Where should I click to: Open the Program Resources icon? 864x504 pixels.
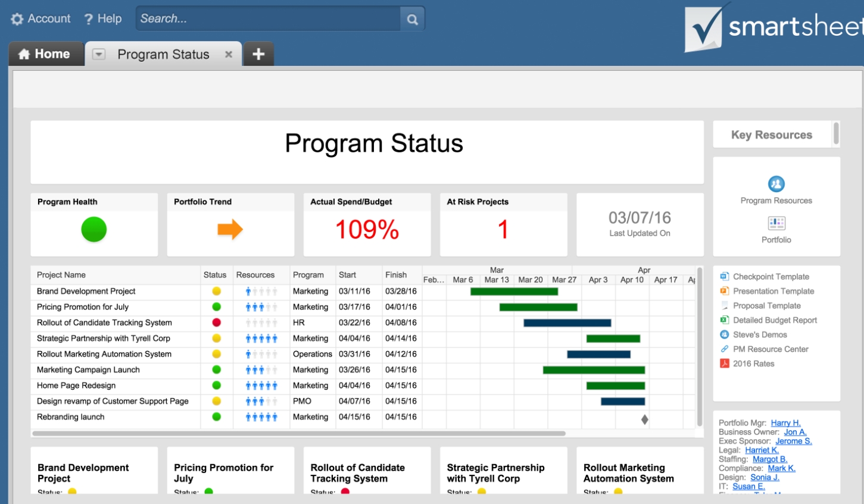[x=776, y=184]
